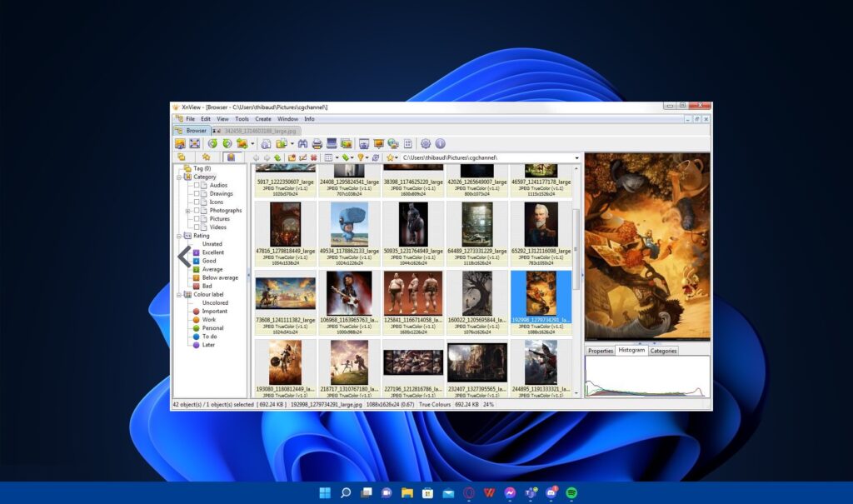Show the Favorites panel star icon
853x504 pixels.
click(207, 157)
